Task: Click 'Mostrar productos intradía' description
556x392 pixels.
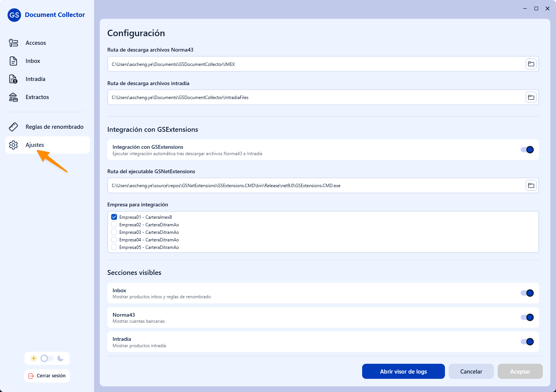Action: (139, 346)
